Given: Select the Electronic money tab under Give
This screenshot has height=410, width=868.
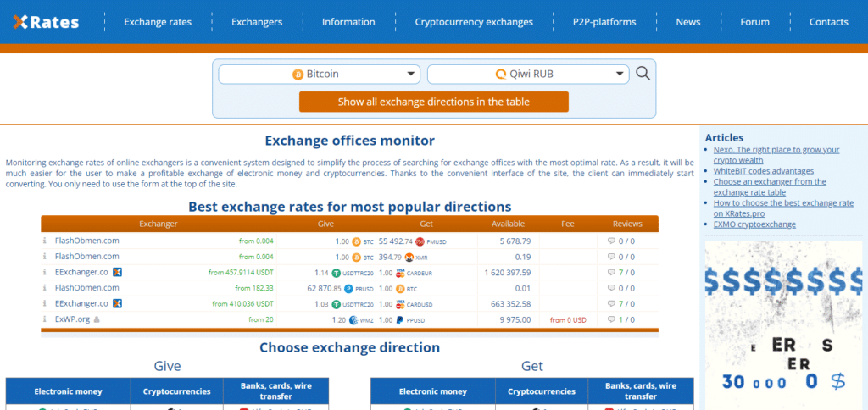Looking at the screenshot, I should [x=68, y=391].
